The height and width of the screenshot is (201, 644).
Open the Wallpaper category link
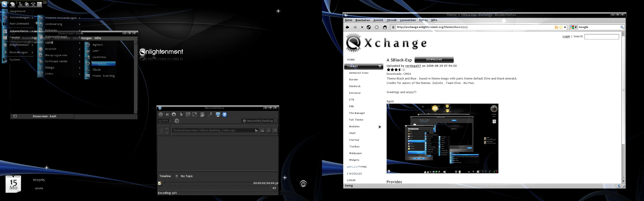(356, 153)
